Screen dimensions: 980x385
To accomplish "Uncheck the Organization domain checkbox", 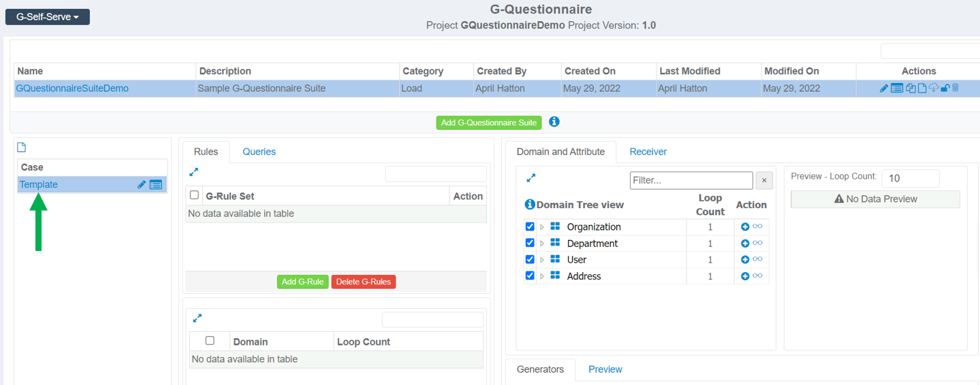I will point(530,227).
